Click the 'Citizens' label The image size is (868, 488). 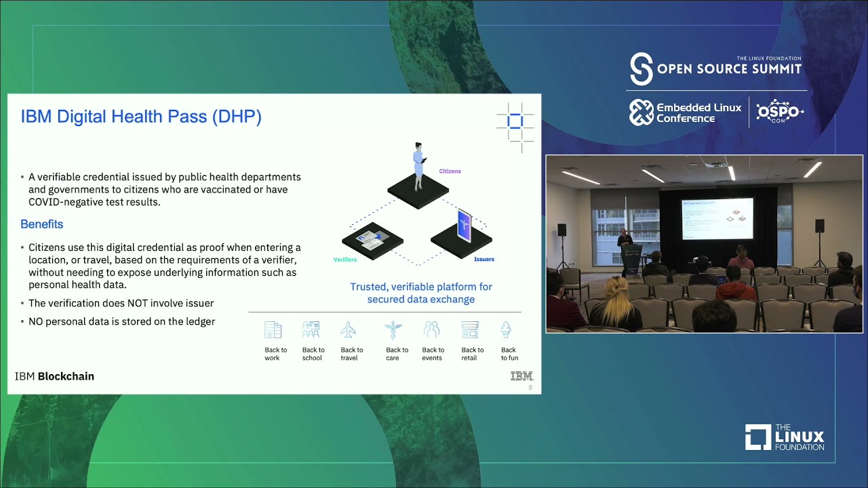click(x=450, y=171)
